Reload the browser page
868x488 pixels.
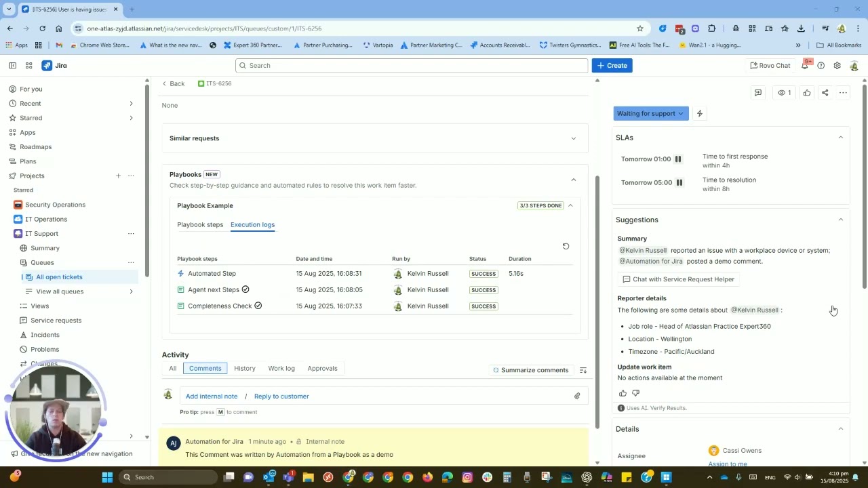pyautogui.click(x=42, y=28)
